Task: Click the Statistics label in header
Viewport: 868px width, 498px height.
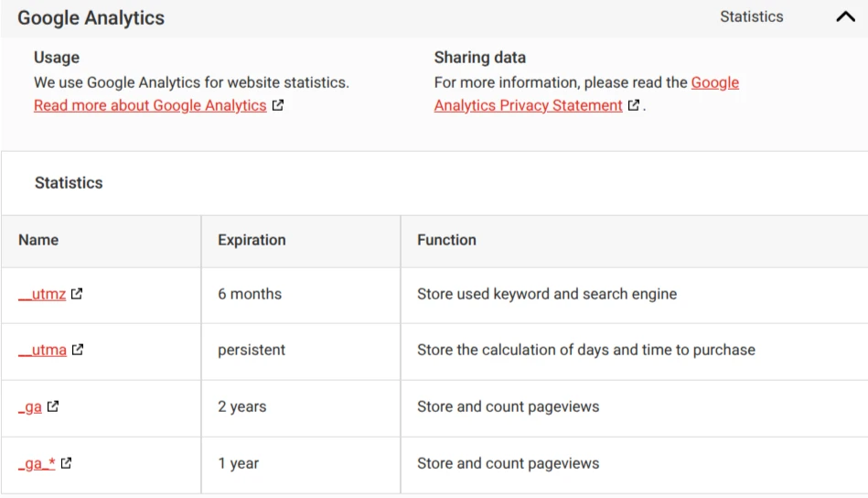Action: (751, 16)
